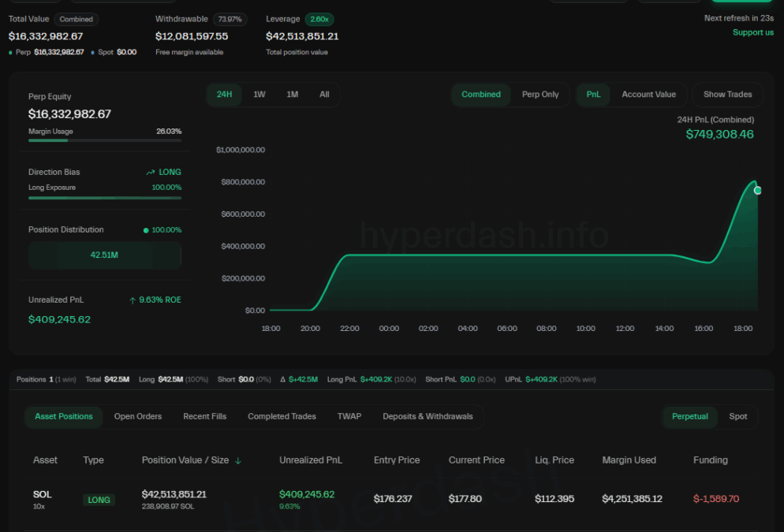784x532 pixels.
Task: Click the 238,908.97 SOL position size
Action: pyautogui.click(x=168, y=507)
